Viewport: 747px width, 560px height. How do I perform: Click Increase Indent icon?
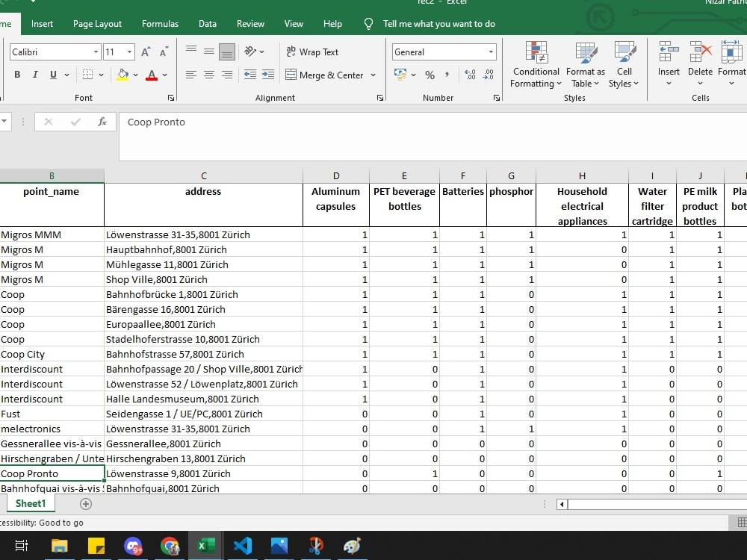268,75
